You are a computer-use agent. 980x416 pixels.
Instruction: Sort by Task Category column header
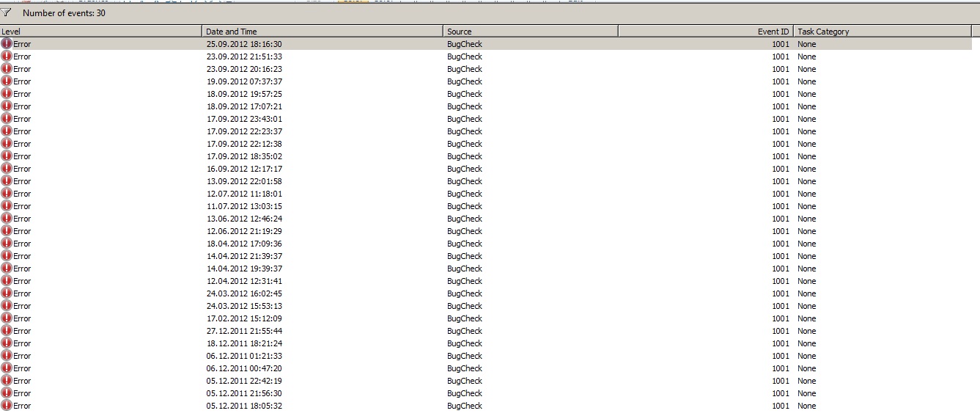(x=883, y=32)
